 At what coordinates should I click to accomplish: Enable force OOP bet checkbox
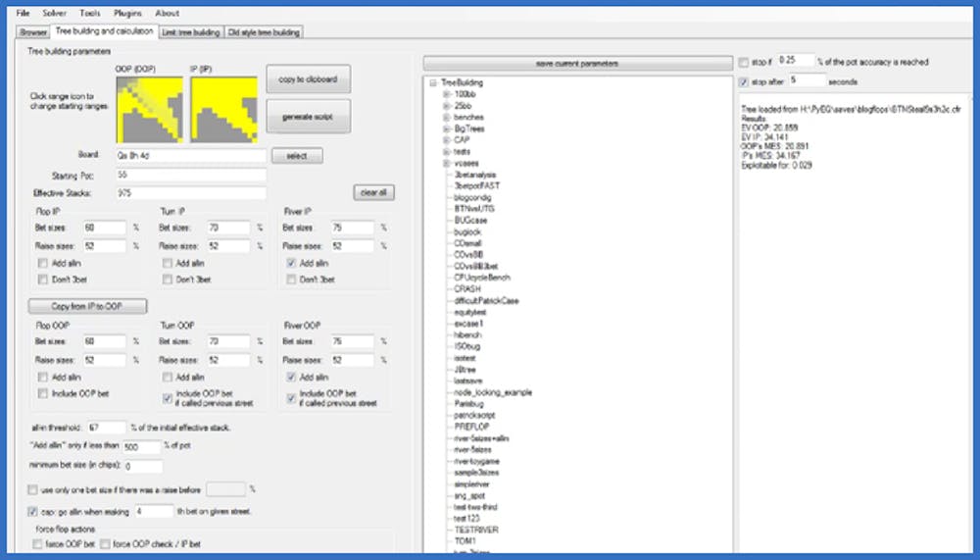tap(37, 544)
